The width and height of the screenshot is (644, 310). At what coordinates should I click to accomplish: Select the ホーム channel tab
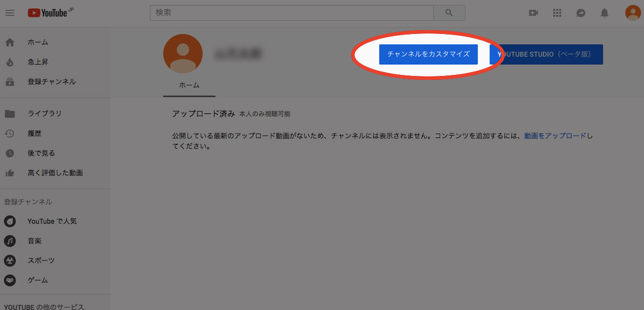[x=189, y=86]
